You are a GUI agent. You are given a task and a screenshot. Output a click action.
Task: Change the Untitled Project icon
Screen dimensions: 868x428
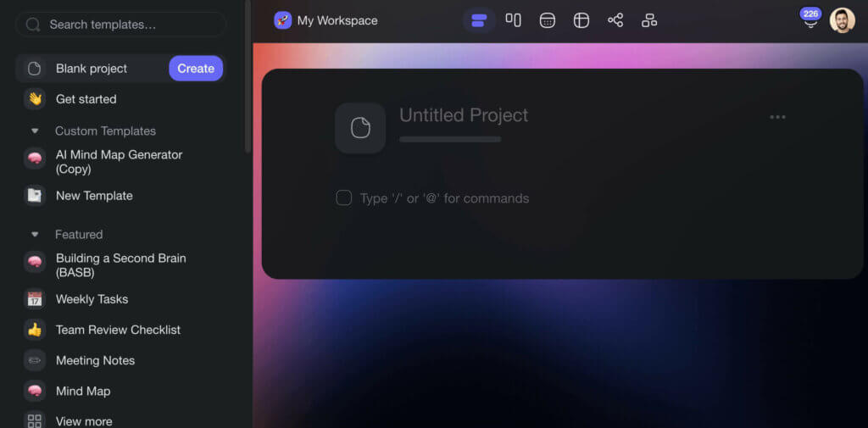pos(360,128)
